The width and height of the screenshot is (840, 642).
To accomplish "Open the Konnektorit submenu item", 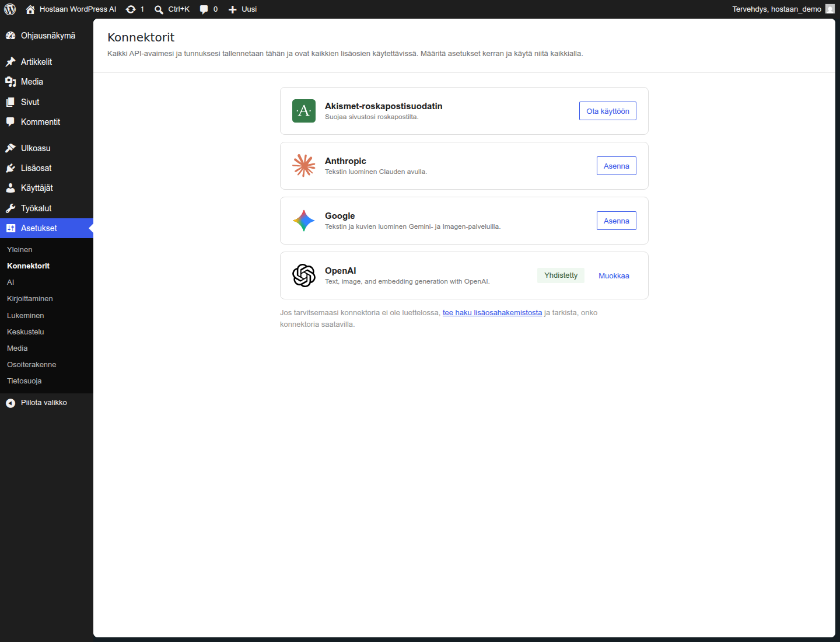I will pos(28,266).
